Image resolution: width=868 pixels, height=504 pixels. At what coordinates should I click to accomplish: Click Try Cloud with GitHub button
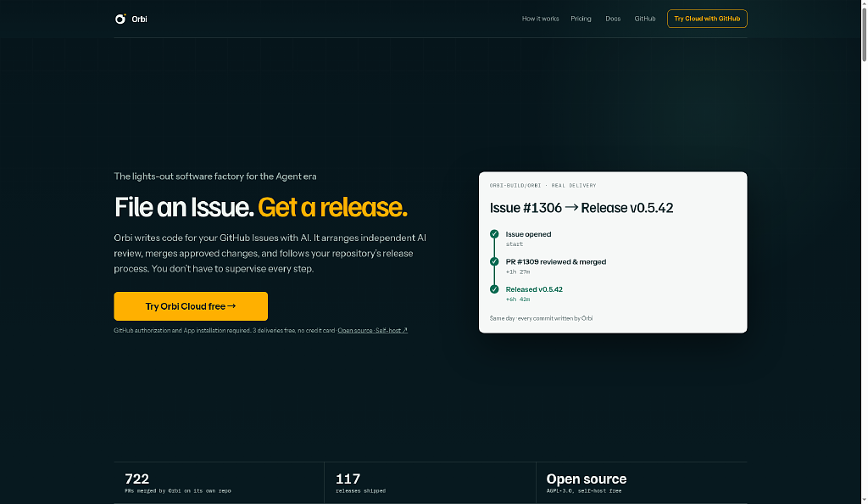[x=707, y=19]
